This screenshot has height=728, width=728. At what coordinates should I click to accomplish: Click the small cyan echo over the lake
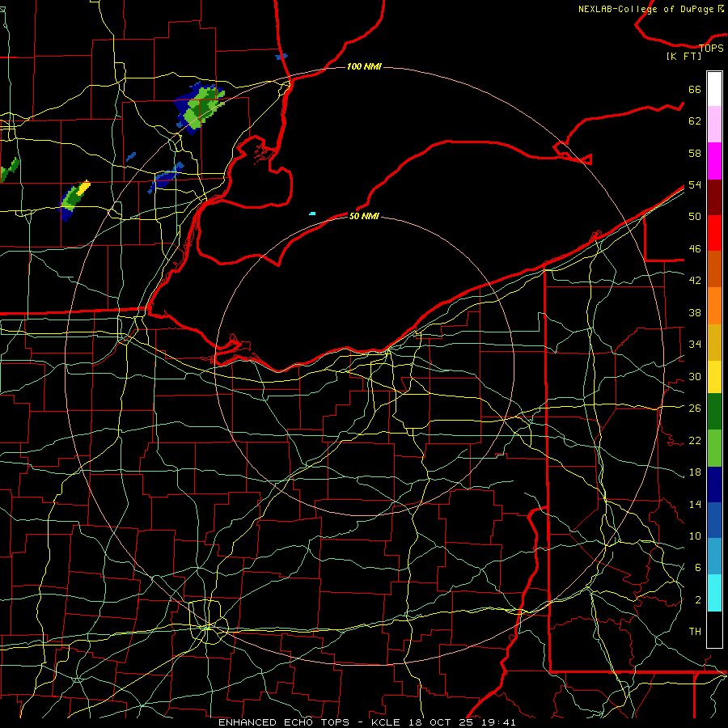click(312, 214)
